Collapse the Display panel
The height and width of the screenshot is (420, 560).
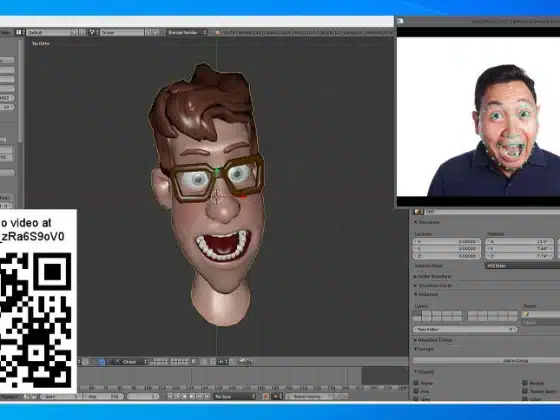[424, 372]
